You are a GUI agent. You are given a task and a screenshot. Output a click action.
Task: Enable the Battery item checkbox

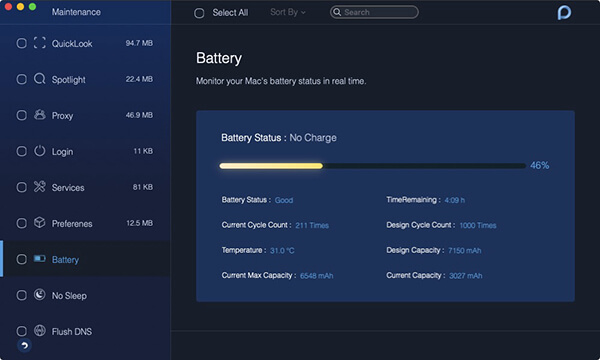[21, 259]
